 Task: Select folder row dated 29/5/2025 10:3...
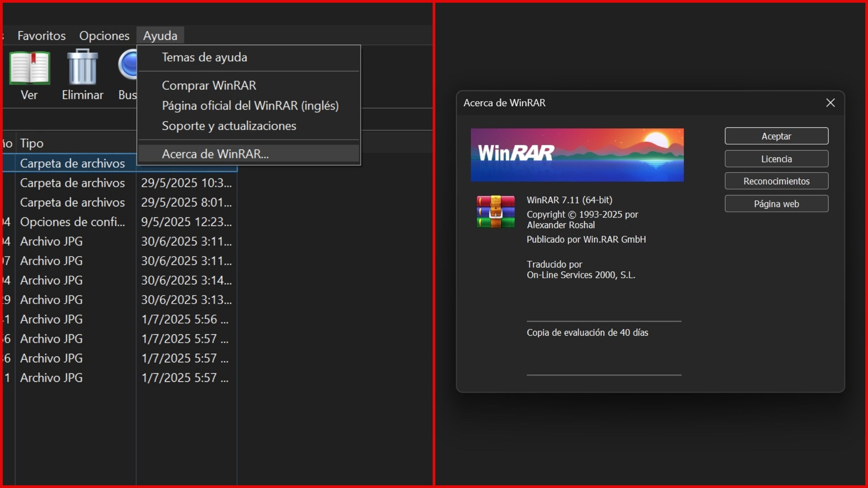[x=120, y=183]
